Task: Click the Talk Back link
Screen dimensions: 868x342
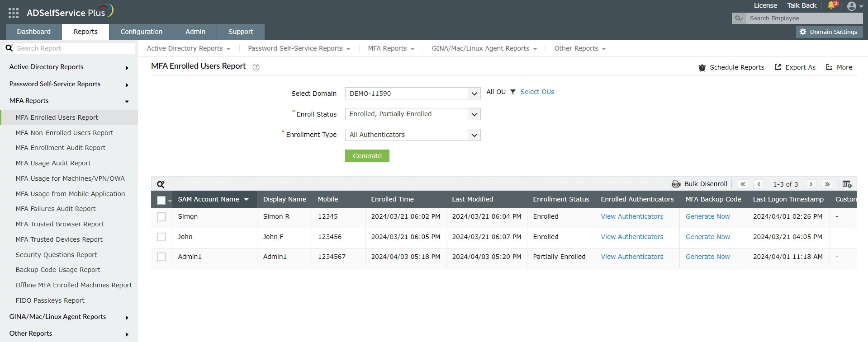Action: pyautogui.click(x=802, y=5)
